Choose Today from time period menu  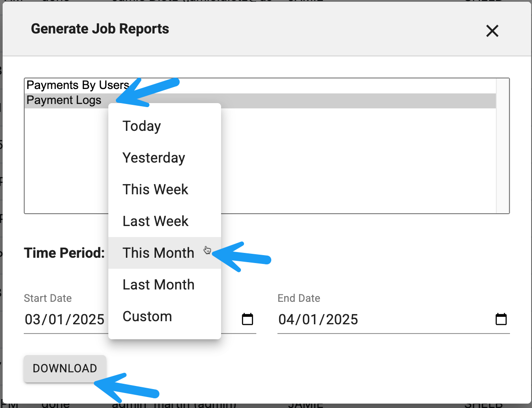pyautogui.click(x=142, y=126)
